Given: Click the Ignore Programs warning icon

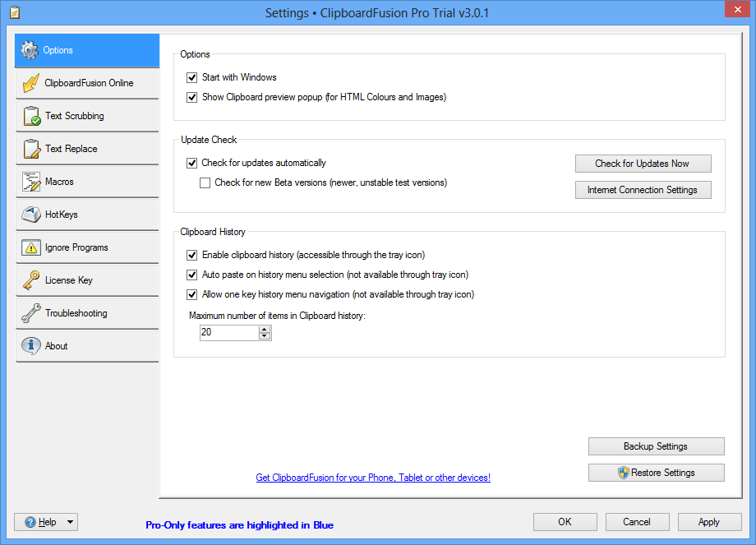Looking at the screenshot, I should tap(31, 247).
